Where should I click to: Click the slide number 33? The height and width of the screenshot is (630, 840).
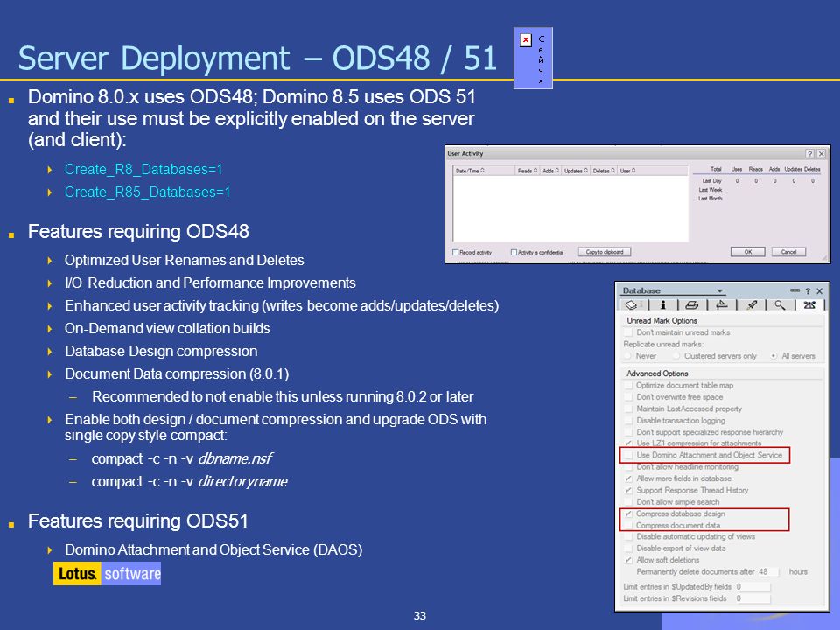click(x=420, y=615)
